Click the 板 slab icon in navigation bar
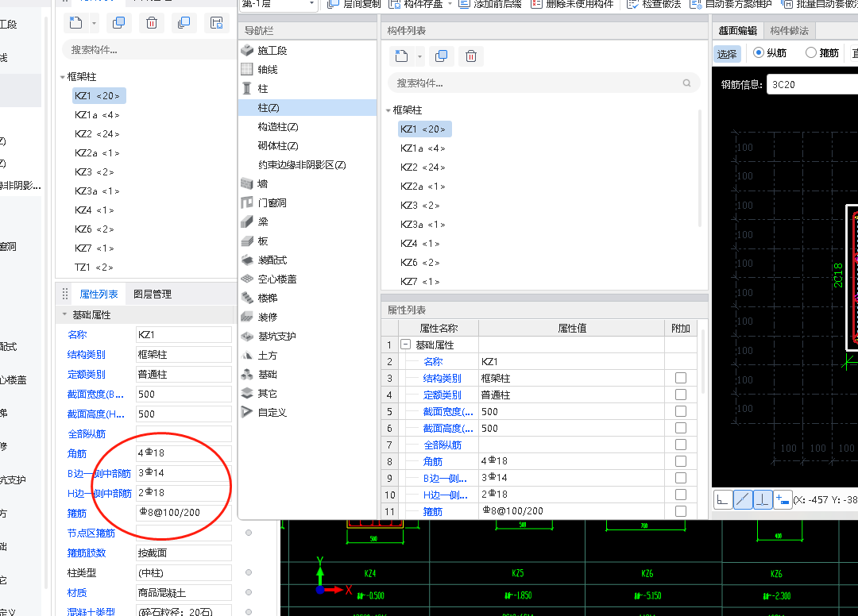The image size is (858, 616). (247, 241)
